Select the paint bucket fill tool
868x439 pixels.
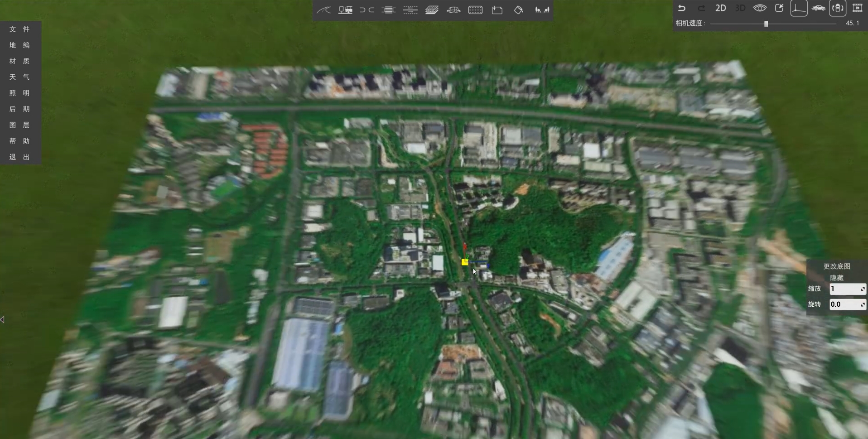click(x=519, y=10)
